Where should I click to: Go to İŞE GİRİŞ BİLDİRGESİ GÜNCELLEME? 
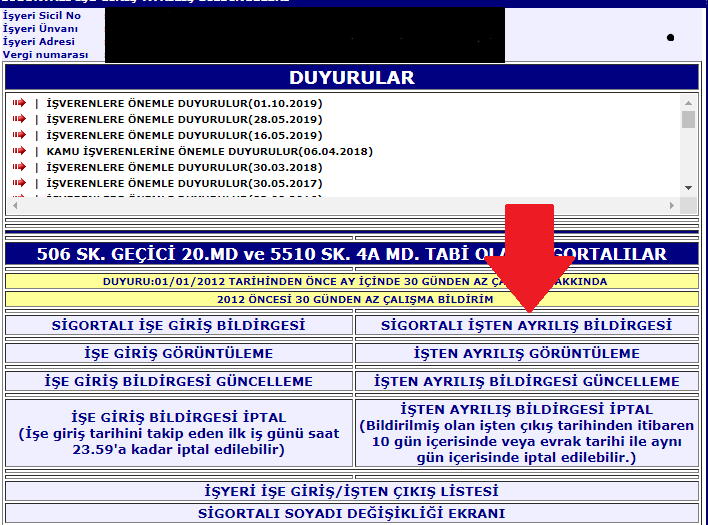[x=178, y=382]
